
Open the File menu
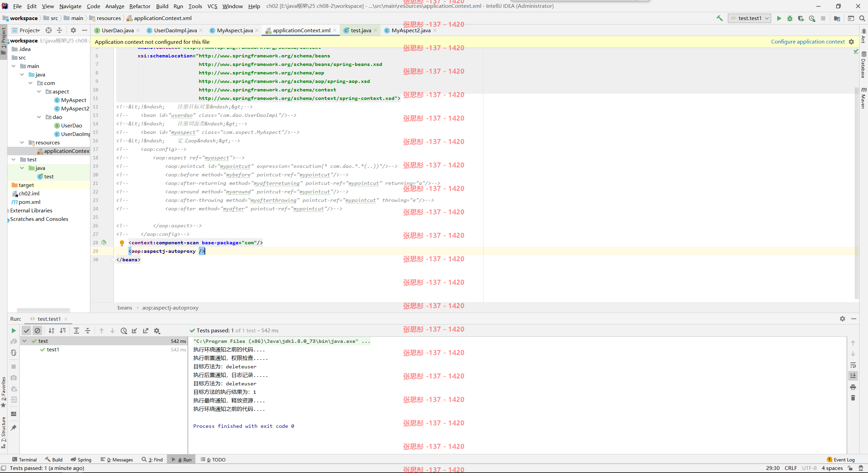point(17,6)
